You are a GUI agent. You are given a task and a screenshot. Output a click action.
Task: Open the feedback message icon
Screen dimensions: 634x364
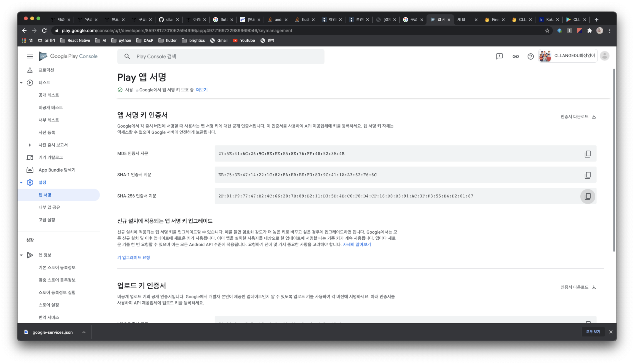(499, 56)
